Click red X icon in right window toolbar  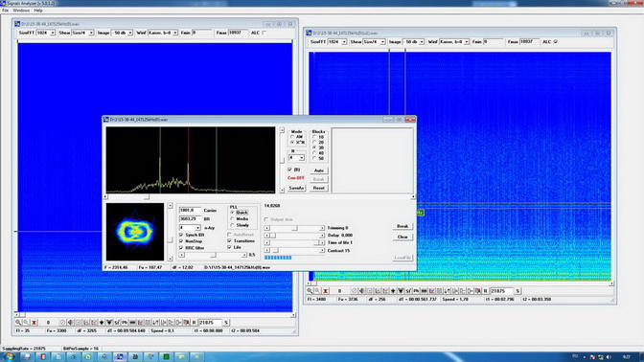(326, 291)
